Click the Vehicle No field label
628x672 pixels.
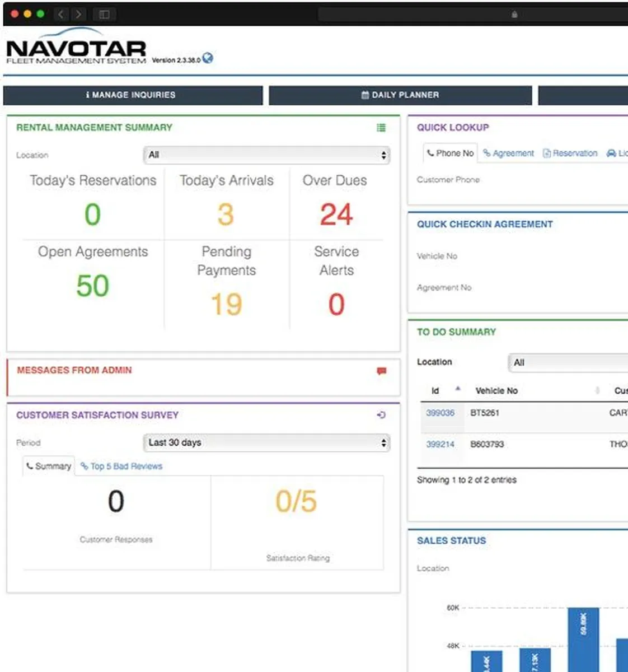tap(437, 256)
